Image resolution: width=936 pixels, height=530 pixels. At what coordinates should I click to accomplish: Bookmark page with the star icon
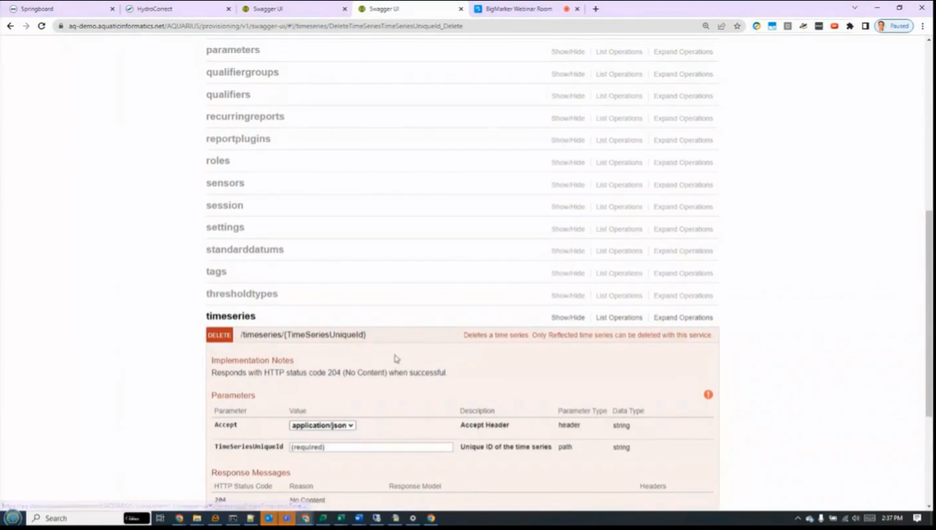737,26
